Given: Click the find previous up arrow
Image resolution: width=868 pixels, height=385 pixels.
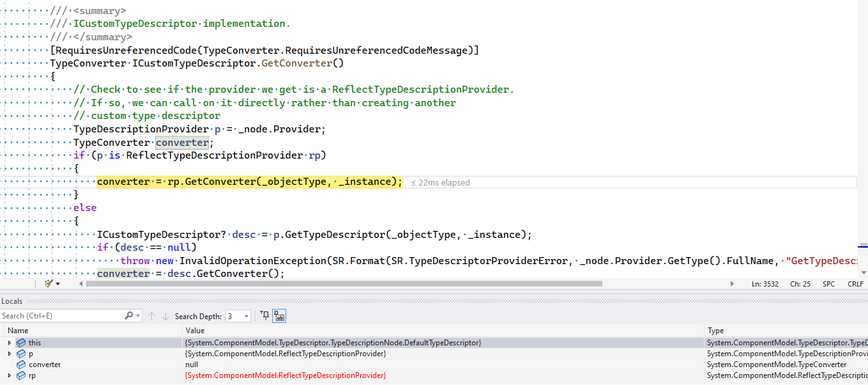Looking at the screenshot, I should (x=151, y=316).
